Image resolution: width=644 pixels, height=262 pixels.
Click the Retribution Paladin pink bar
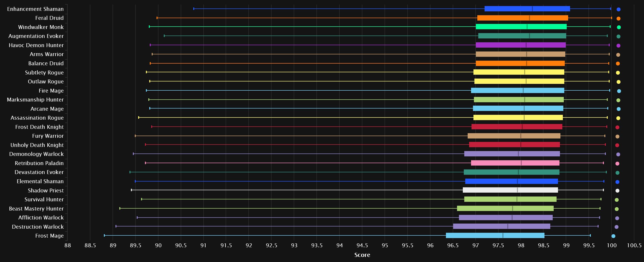tap(515, 163)
